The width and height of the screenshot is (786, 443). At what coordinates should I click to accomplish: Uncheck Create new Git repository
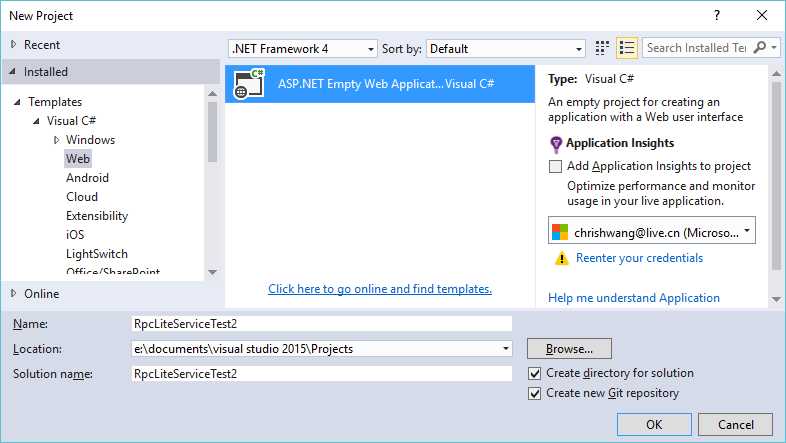click(x=535, y=393)
